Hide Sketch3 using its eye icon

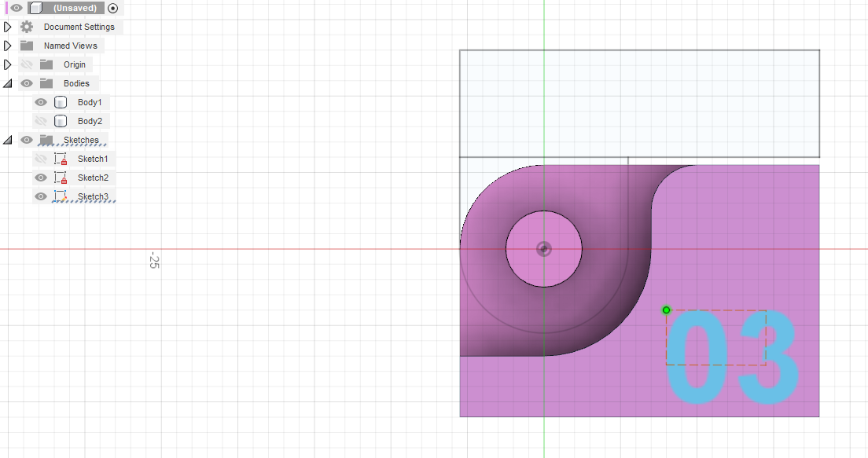click(x=40, y=196)
